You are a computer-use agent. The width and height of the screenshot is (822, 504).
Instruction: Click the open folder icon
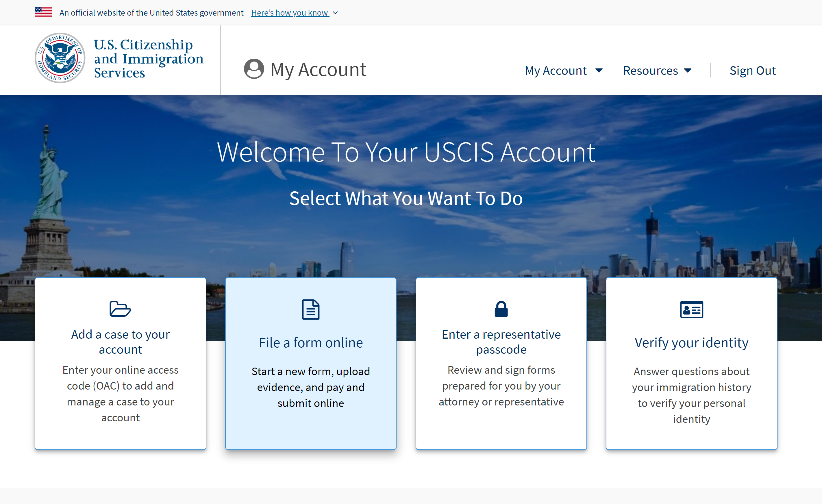point(120,309)
